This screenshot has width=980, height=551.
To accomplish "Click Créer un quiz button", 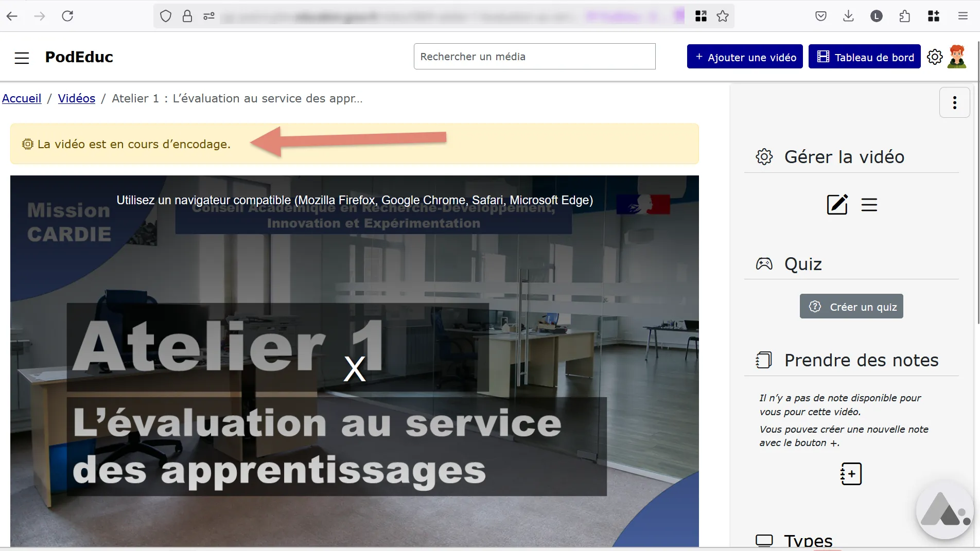I will click(x=851, y=307).
